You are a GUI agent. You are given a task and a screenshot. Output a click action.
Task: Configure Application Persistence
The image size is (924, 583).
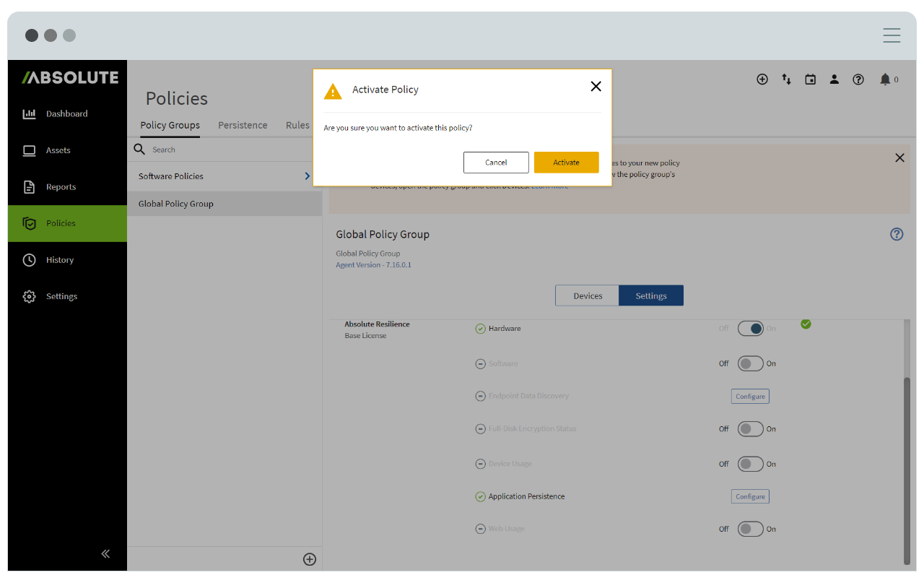(750, 496)
